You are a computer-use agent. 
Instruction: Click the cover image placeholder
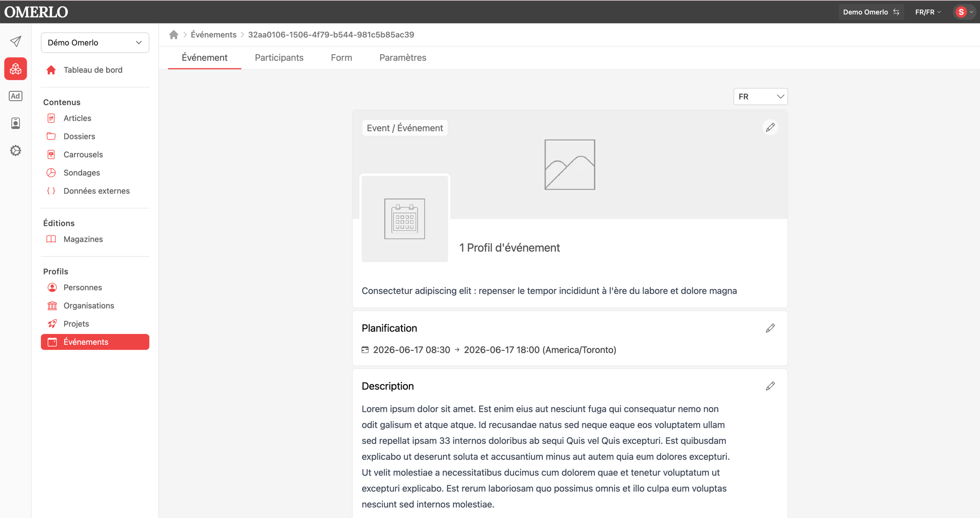click(570, 164)
